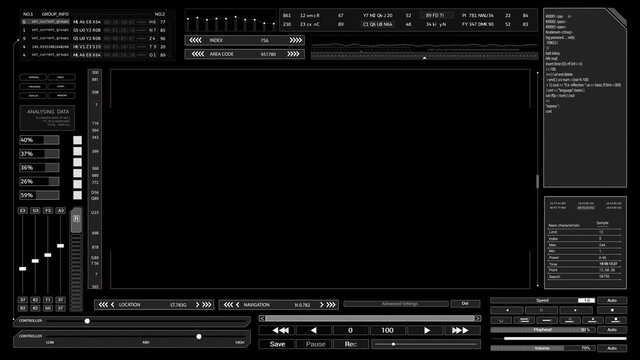
Task: Click the Search row in Basic characteristic table
Action: point(584,277)
